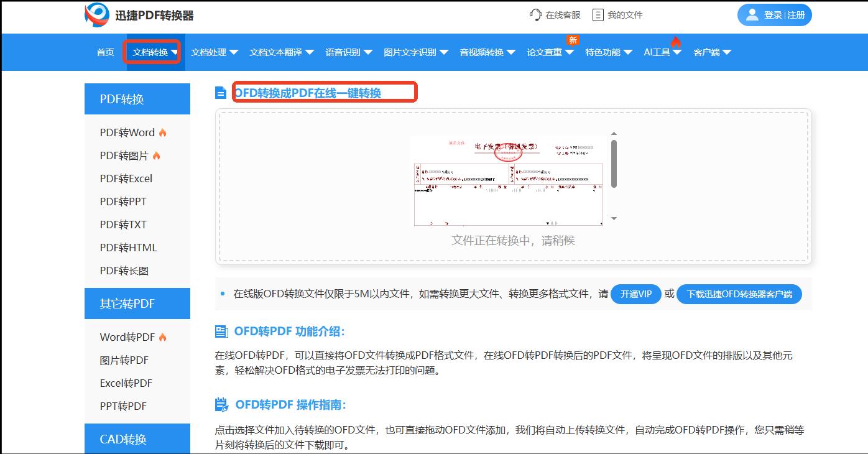Image resolution: width=868 pixels, height=454 pixels.
Task: Expand the 特色功能 dropdown arrow
Action: [x=628, y=52]
